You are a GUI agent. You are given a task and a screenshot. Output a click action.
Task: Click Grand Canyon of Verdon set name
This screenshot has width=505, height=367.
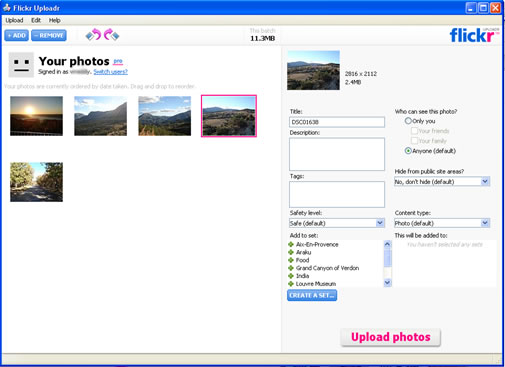click(x=327, y=268)
